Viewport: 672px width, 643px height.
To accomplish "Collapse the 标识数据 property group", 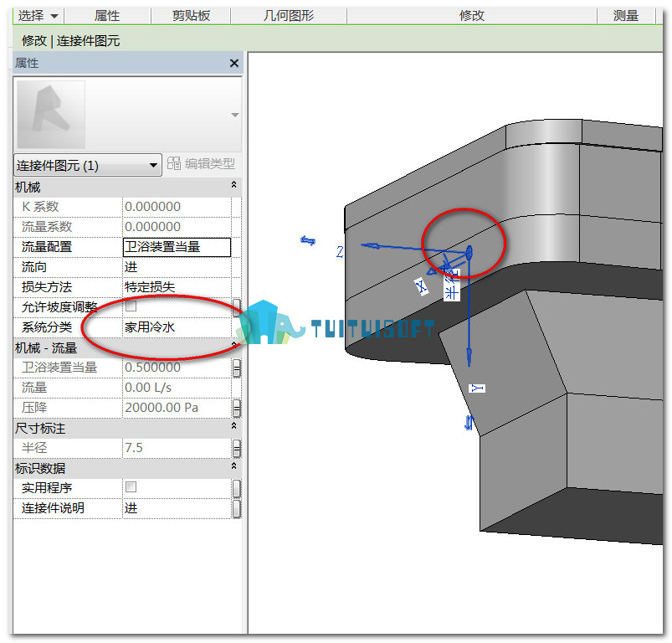I will [234, 466].
